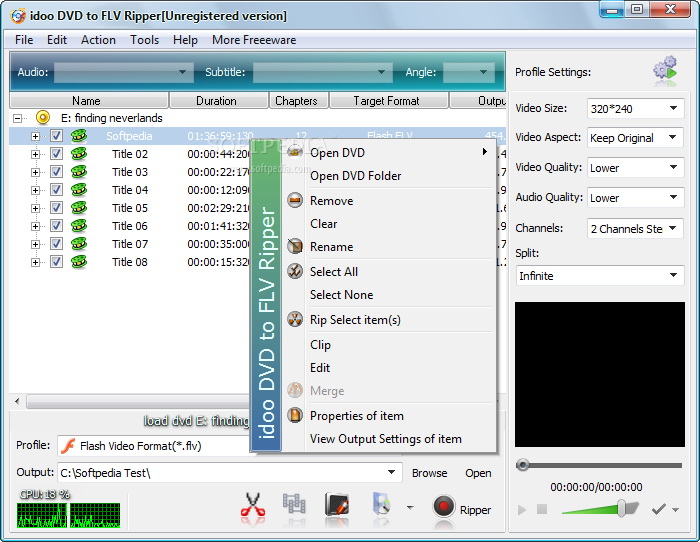
Task: Click the Target Format column header
Action: 388,100
